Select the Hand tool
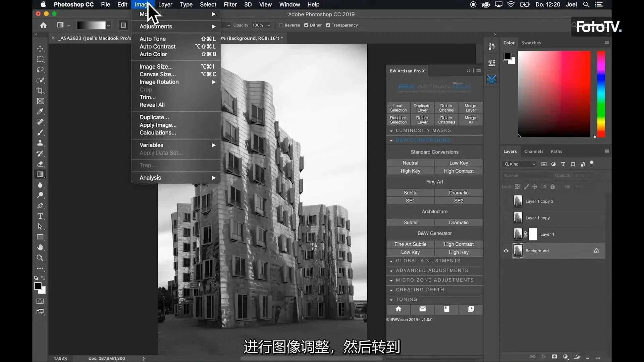This screenshot has width=644, height=362. tap(40, 247)
